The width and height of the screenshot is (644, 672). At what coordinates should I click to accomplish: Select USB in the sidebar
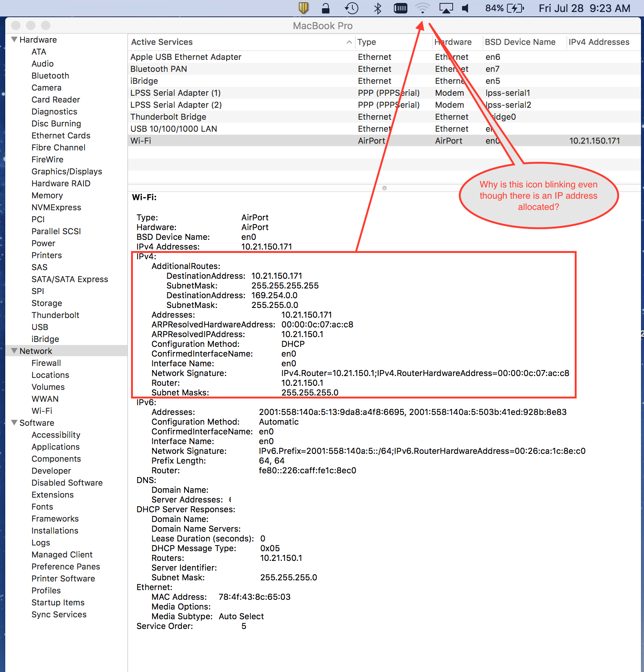pos(40,327)
